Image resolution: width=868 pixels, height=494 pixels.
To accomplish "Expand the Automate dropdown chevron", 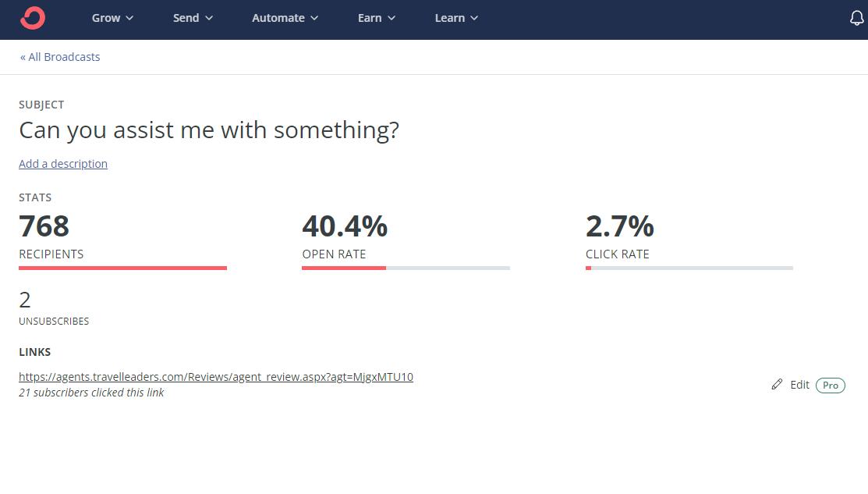I will (x=314, y=18).
